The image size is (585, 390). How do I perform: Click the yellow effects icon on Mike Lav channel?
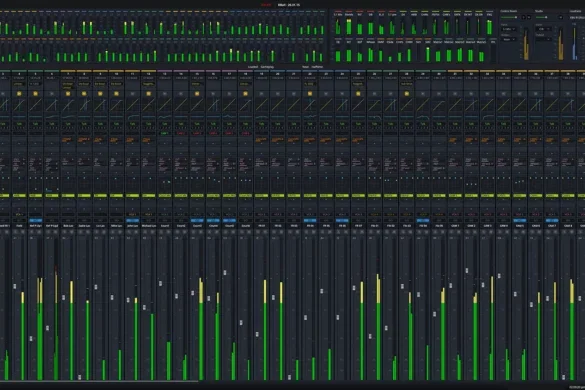(x=116, y=94)
